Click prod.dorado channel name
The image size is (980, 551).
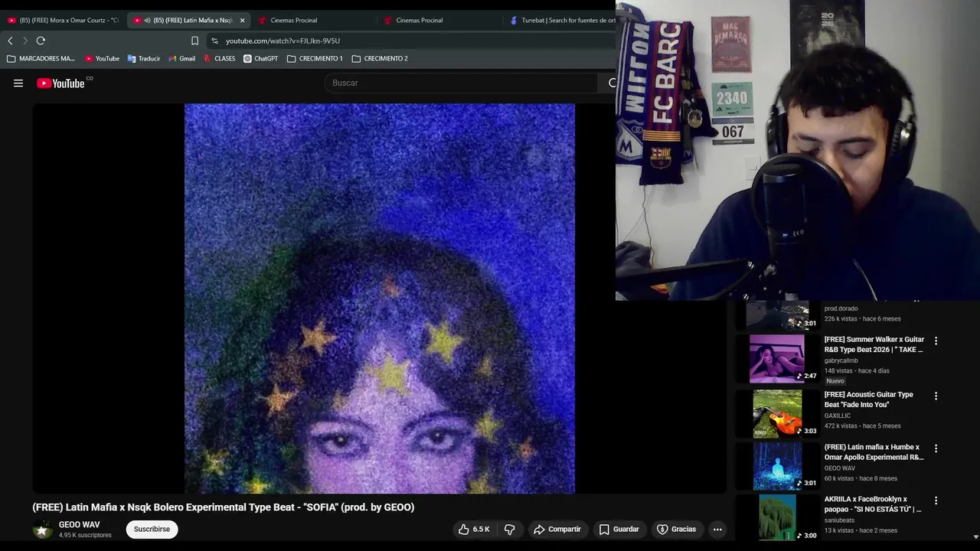pyautogui.click(x=841, y=308)
